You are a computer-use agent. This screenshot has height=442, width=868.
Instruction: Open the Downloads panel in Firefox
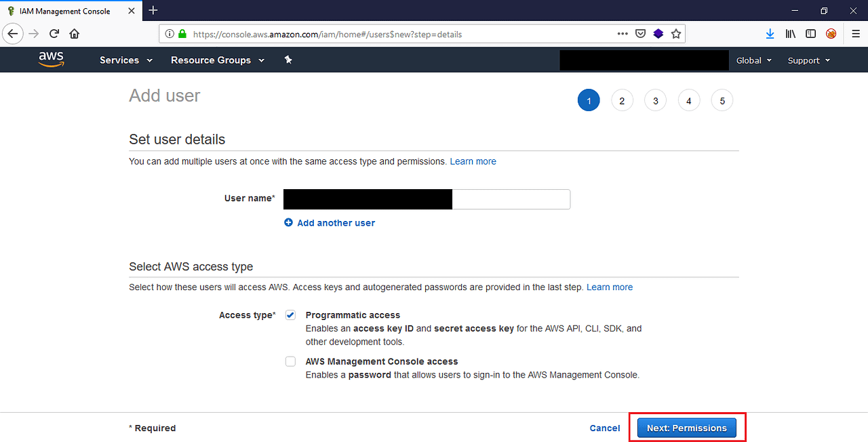coord(770,33)
